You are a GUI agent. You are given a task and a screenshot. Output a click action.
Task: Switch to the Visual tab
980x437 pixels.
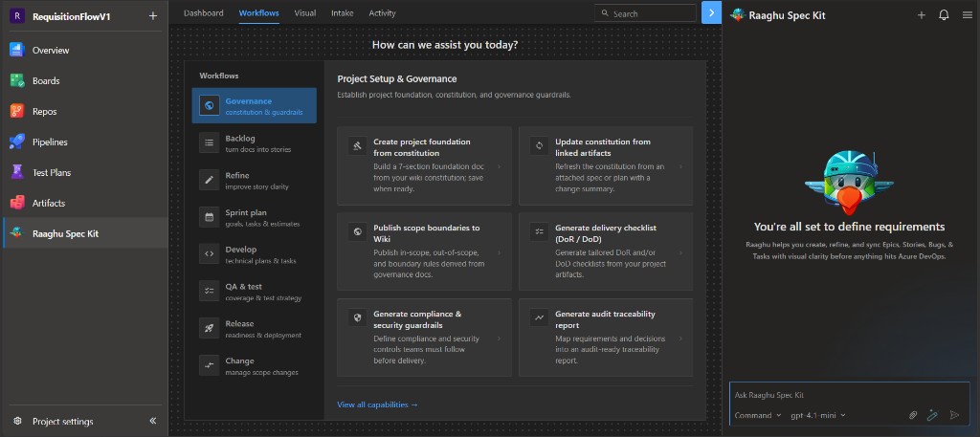click(x=305, y=13)
